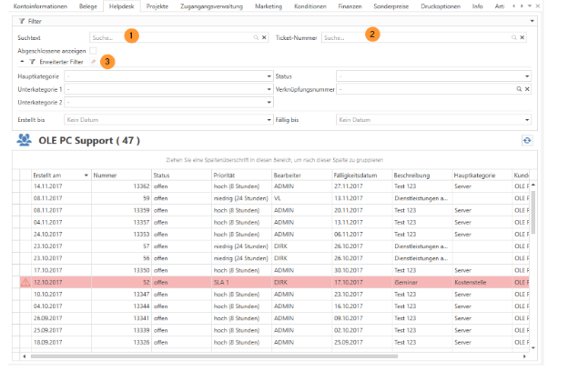Clear Verknüpfungsnummer with its X icon
588x371 pixels.
click(x=526, y=89)
